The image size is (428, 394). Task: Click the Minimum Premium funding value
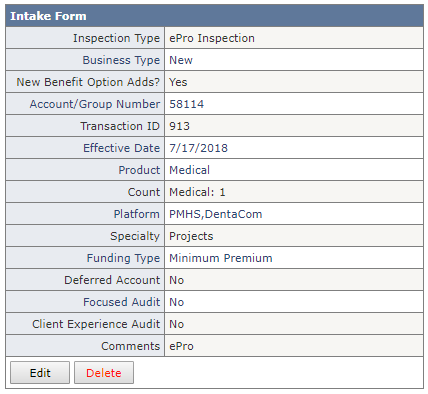coord(221,258)
